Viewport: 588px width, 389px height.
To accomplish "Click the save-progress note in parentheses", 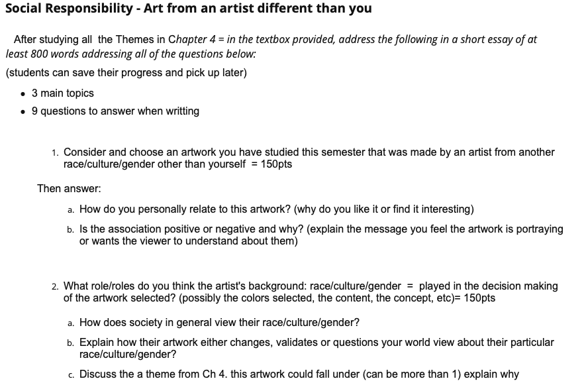I will (126, 72).
